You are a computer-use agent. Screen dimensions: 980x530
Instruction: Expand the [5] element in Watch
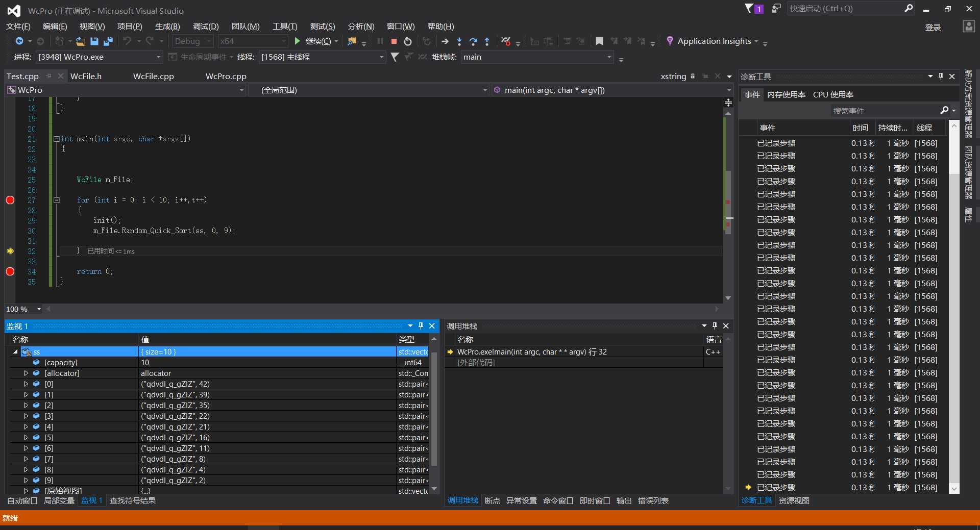[x=26, y=438]
